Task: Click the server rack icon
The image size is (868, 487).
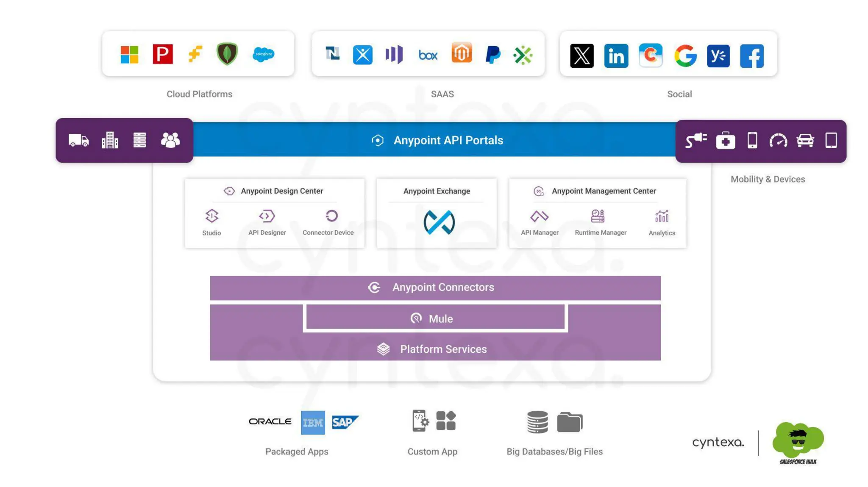Action: pos(139,140)
